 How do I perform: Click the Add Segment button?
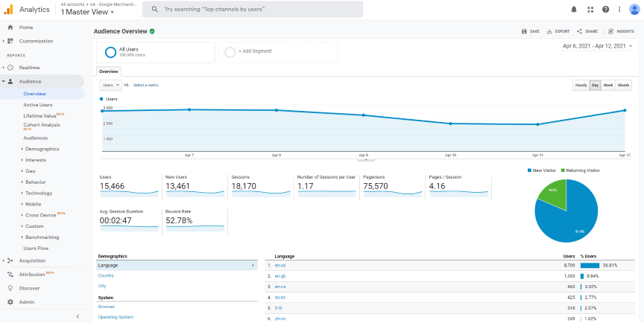254,51
